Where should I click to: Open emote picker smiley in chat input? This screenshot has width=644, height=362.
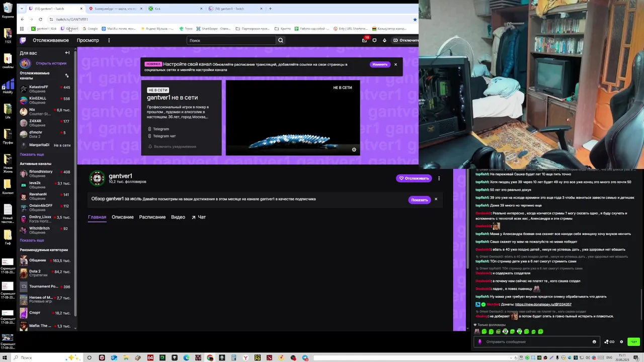[594, 342]
